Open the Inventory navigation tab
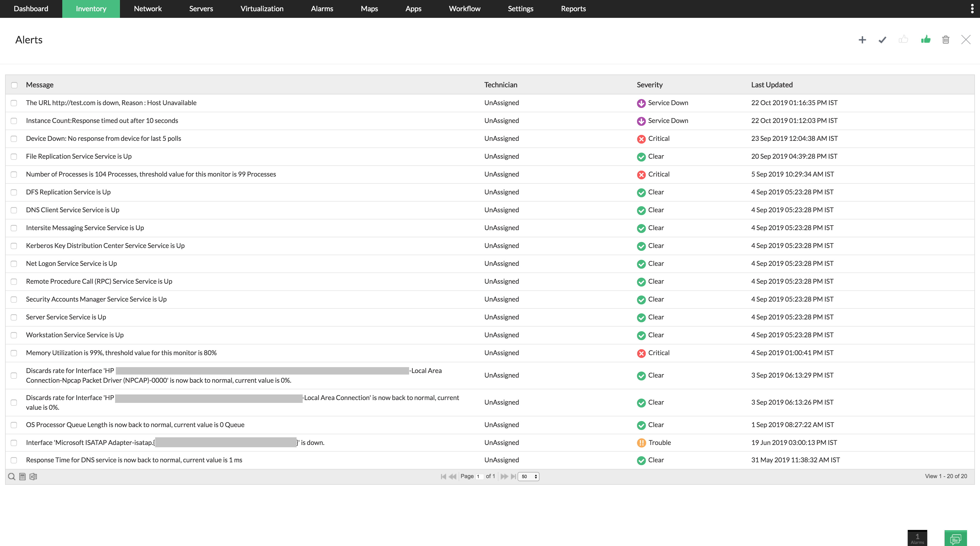980x546 pixels. point(91,9)
